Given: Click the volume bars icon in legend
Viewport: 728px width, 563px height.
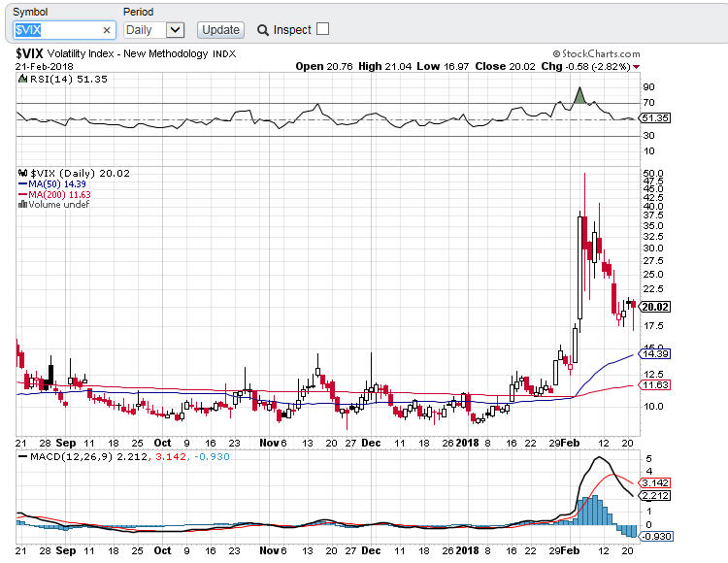Looking at the screenshot, I should click(x=23, y=205).
